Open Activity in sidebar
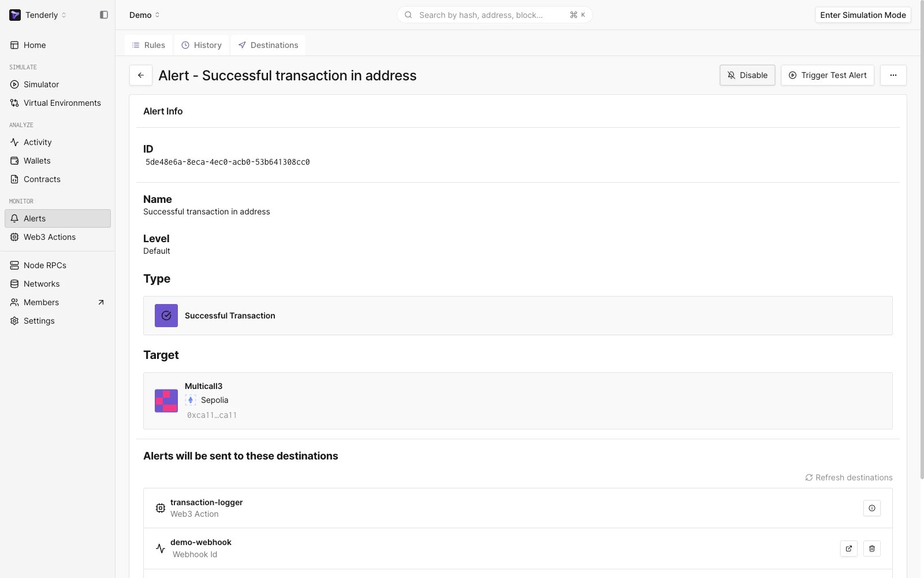 (58, 142)
